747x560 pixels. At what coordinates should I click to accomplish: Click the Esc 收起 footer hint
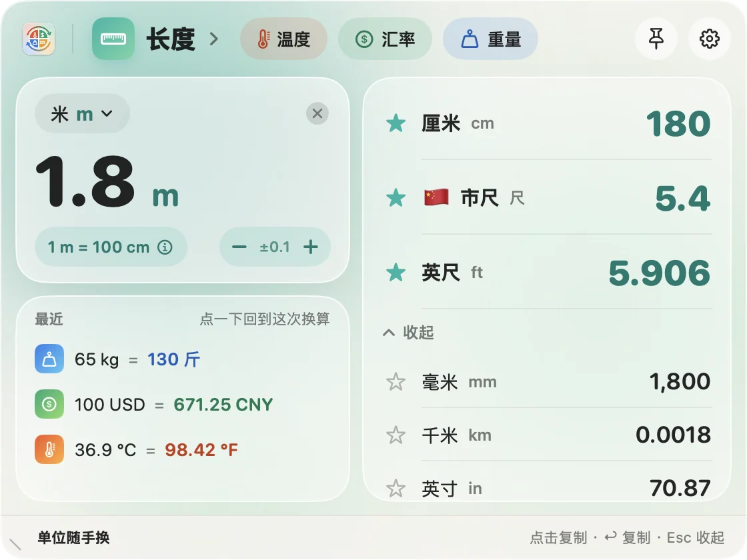point(696,537)
